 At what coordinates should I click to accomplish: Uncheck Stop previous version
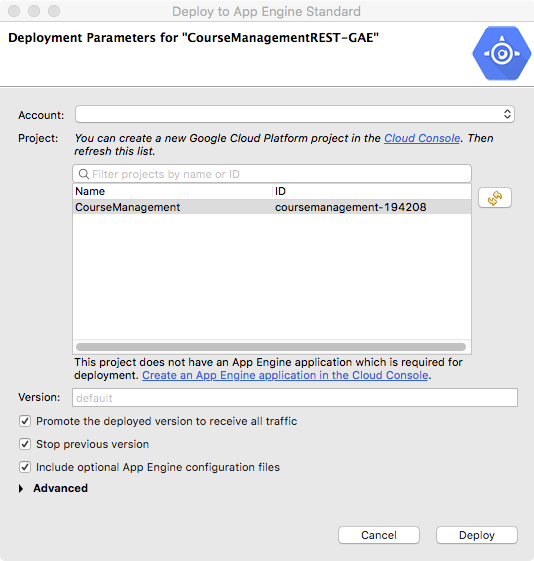(x=25, y=444)
